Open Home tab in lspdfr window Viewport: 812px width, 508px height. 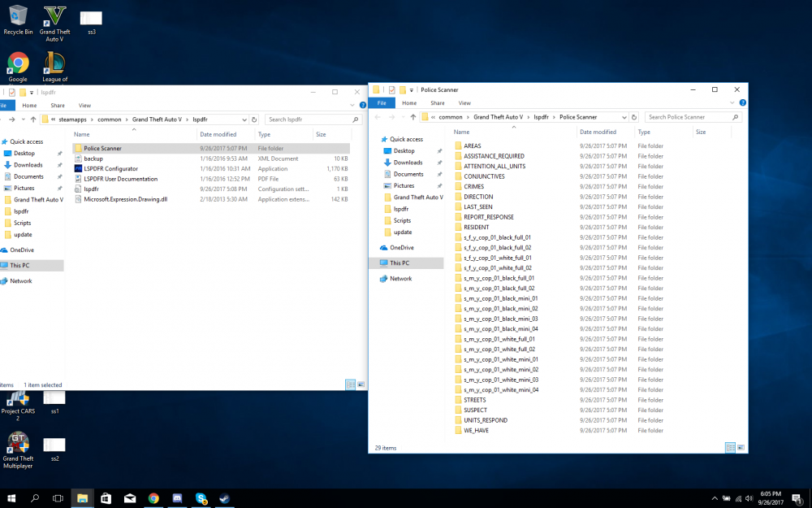pos(29,105)
